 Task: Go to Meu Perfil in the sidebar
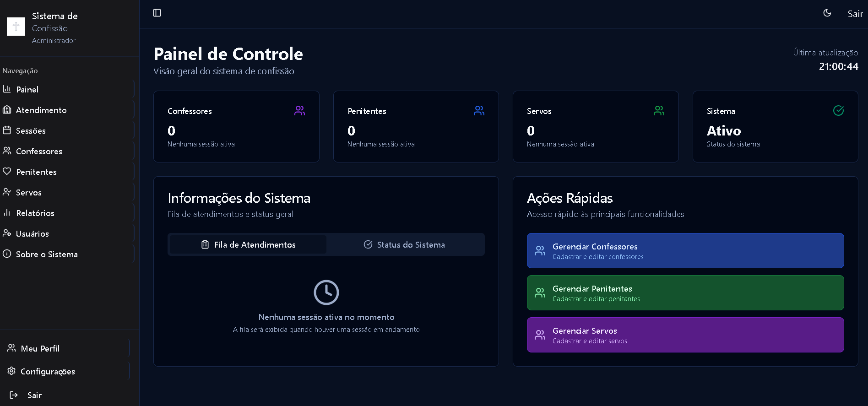coord(40,349)
